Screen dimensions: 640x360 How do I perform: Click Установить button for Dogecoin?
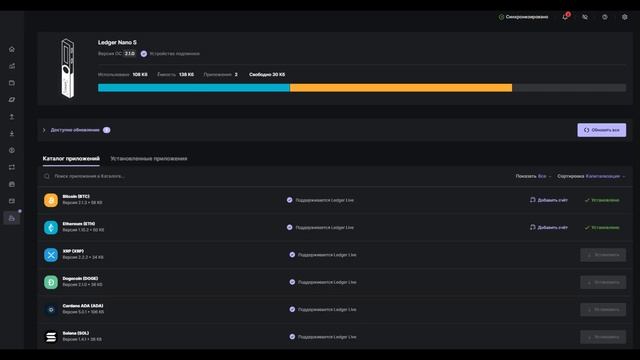point(603,282)
